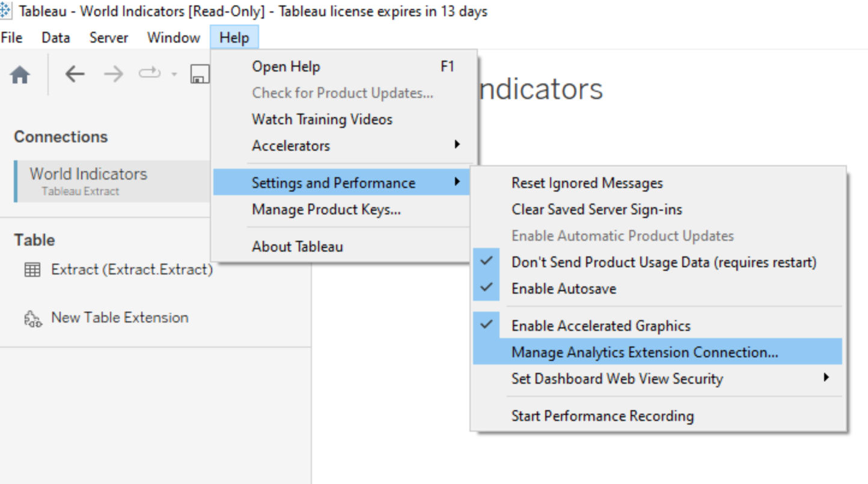Toggle Don't Send Product Usage Data
Image resolution: width=868 pixels, height=484 pixels.
(664, 262)
